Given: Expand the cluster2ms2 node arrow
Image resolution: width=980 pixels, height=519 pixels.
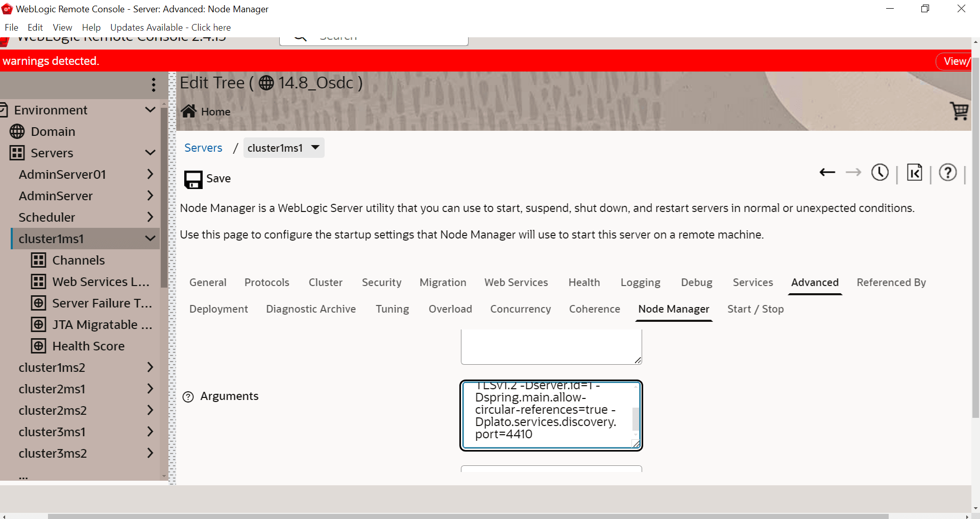Looking at the screenshot, I should (150, 410).
